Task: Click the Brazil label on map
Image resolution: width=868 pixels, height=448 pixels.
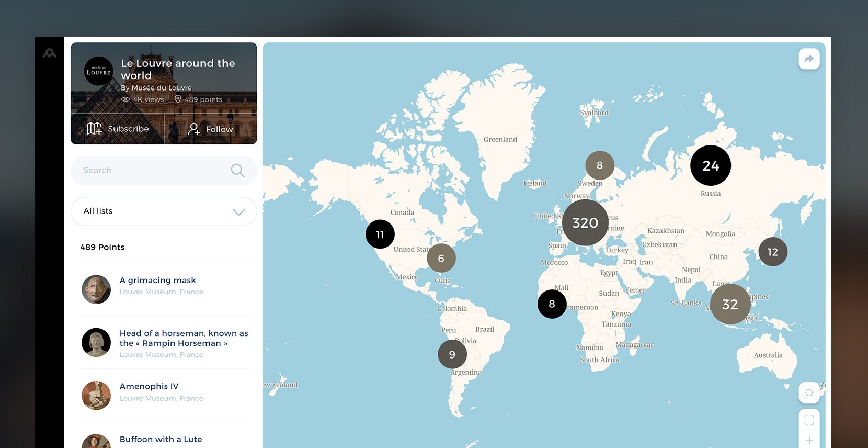Action: pos(485,329)
